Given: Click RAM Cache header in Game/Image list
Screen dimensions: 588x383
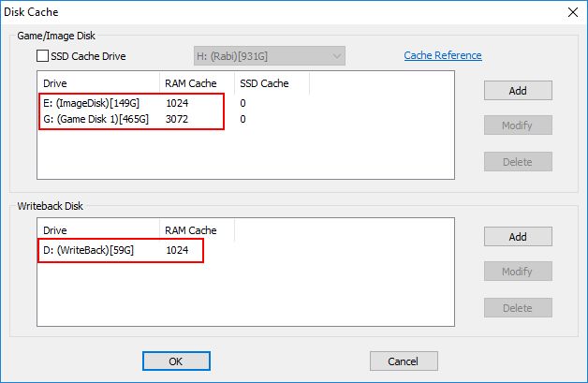Looking at the screenshot, I should [x=198, y=83].
